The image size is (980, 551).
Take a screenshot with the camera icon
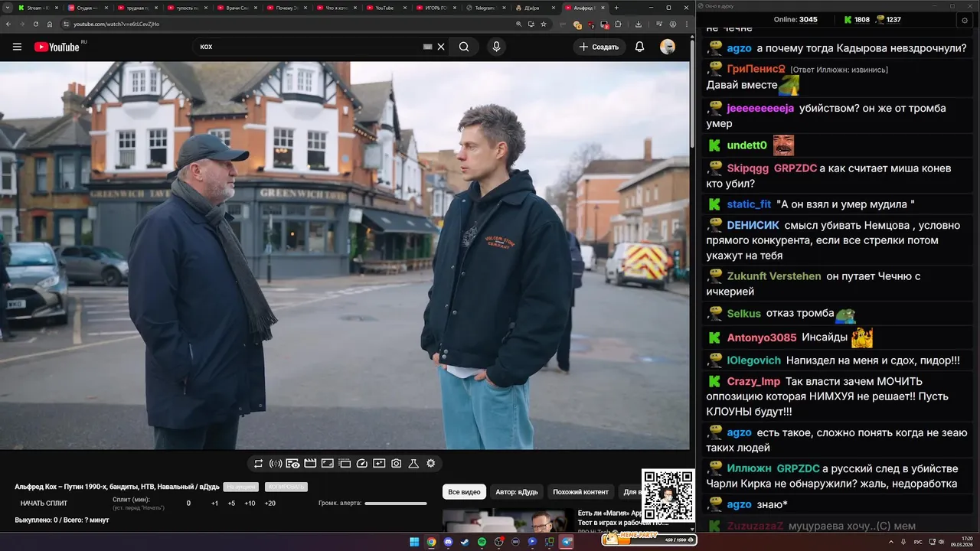click(397, 463)
